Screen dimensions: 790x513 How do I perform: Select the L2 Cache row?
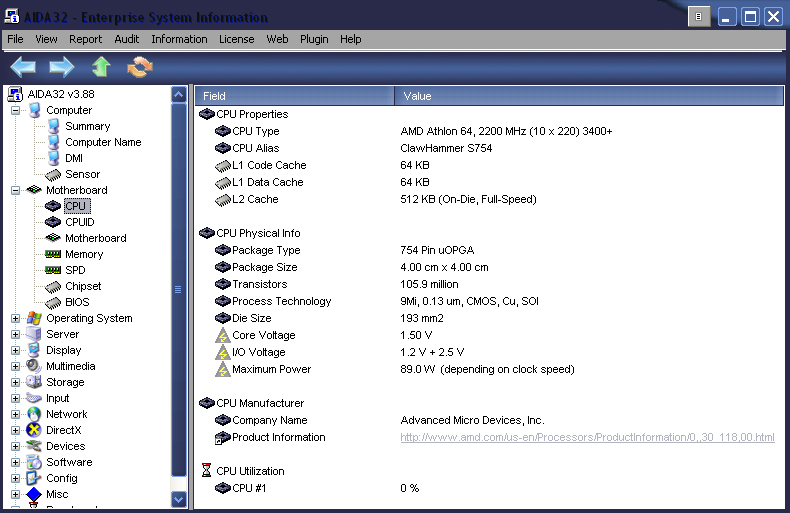(489, 199)
